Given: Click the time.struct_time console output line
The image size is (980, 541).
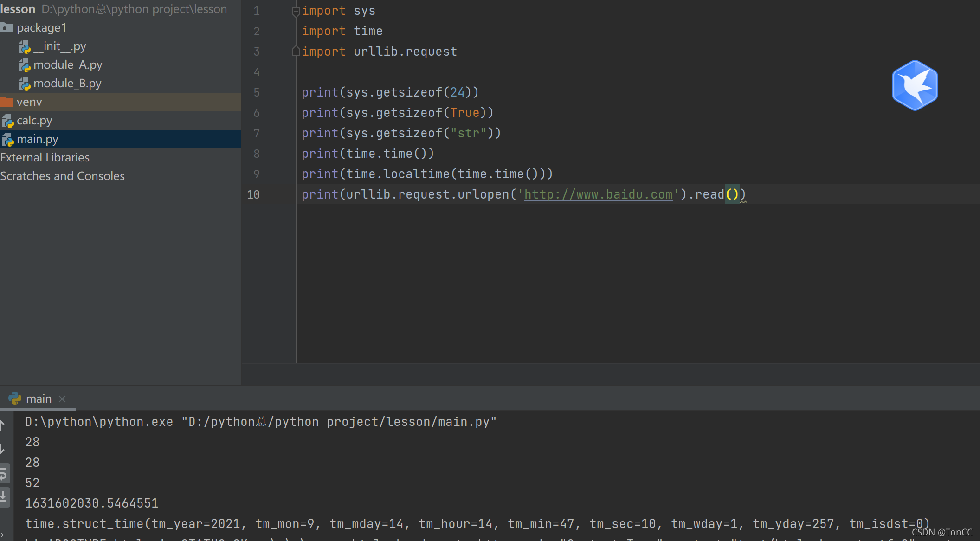Looking at the screenshot, I should coord(477,524).
